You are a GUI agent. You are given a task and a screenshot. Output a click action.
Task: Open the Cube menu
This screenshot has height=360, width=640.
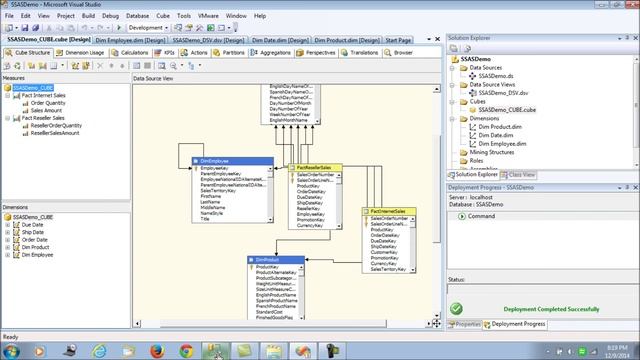coord(163,16)
